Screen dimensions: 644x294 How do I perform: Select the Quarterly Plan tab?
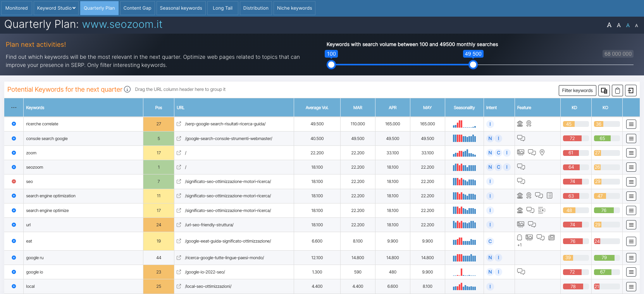coord(99,8)
